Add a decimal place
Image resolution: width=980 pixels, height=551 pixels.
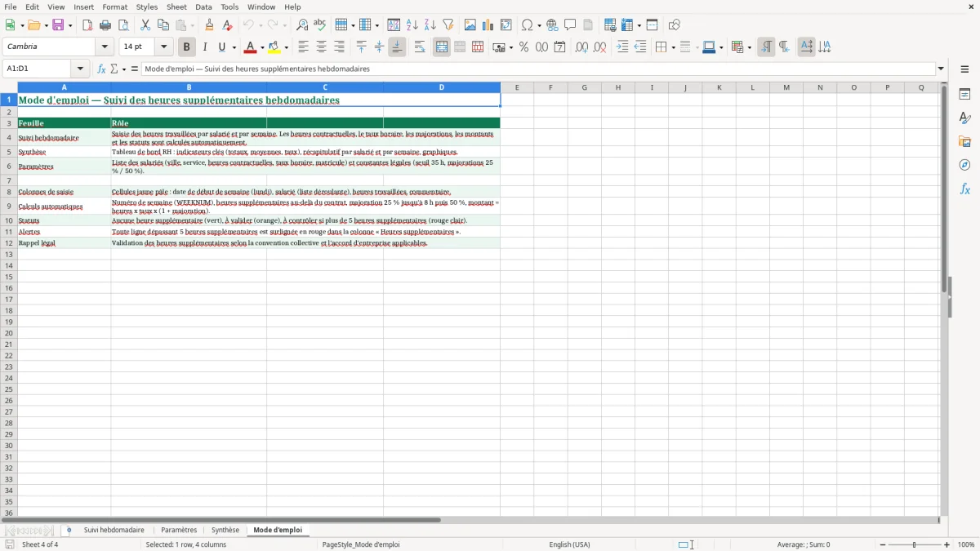581,47
